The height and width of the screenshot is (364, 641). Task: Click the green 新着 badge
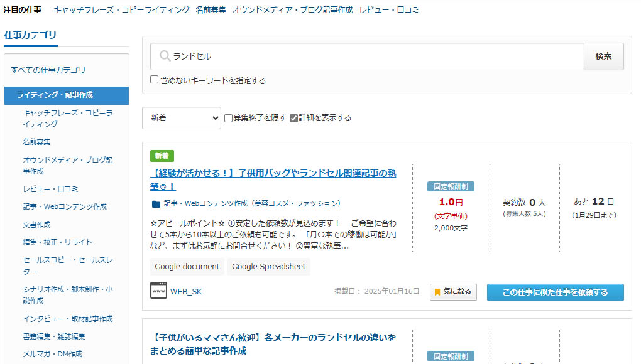coord(162,156)
